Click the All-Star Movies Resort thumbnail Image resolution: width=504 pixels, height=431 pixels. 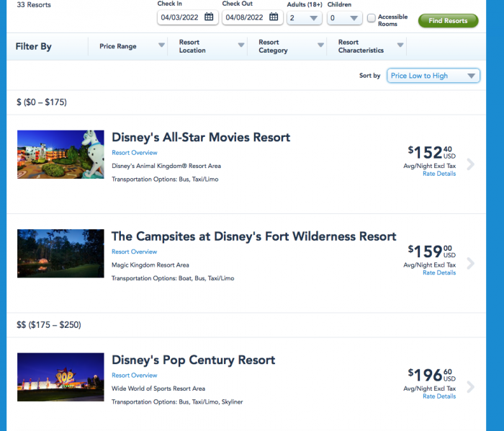coord(60,154)
